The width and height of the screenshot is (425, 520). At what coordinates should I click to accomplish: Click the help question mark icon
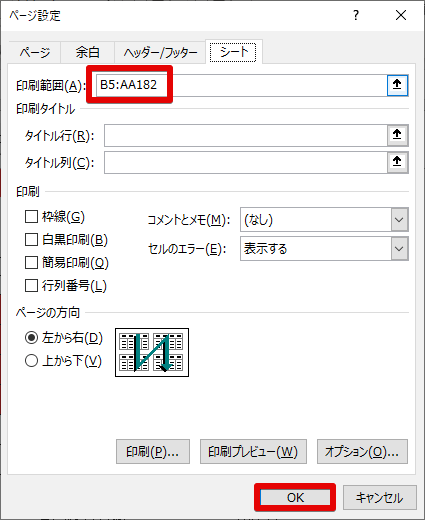(x=356, y=15)
